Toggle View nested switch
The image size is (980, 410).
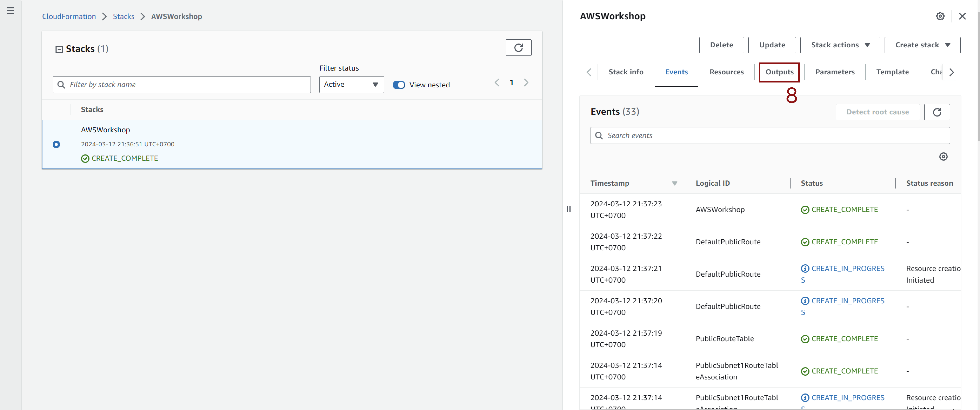click(x=399, y=85)
